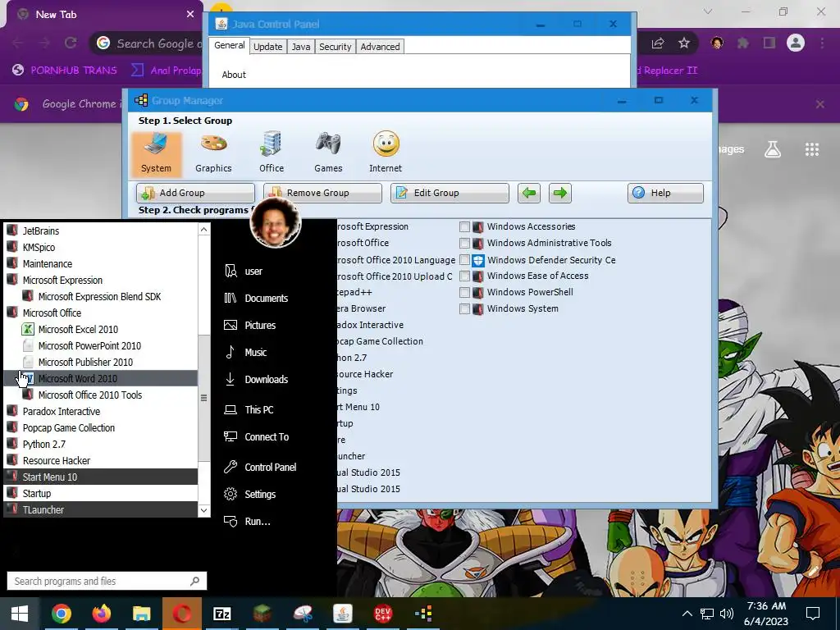Switch to Update tab in Java Control Panel

tap(268, 47)
